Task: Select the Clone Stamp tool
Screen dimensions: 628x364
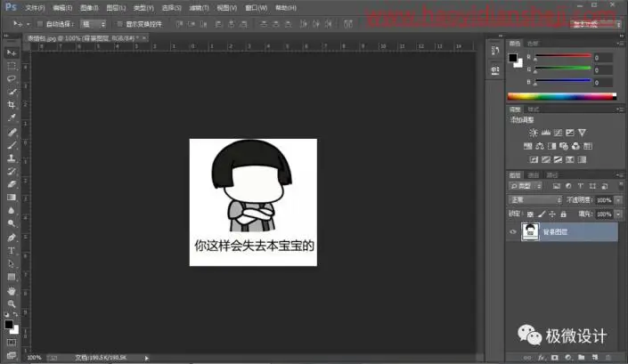Action: [12, 158]
